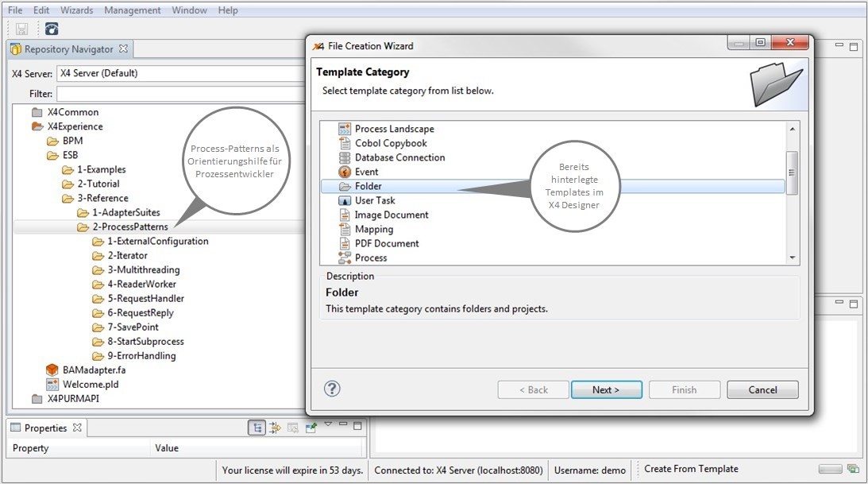Open the Management menu

click(133, 10)
